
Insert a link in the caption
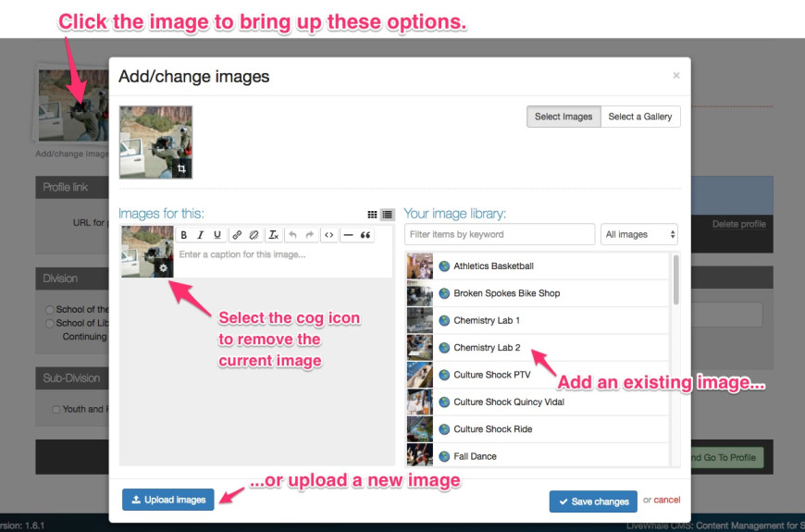pyautogui.click(x=237, y=235)
